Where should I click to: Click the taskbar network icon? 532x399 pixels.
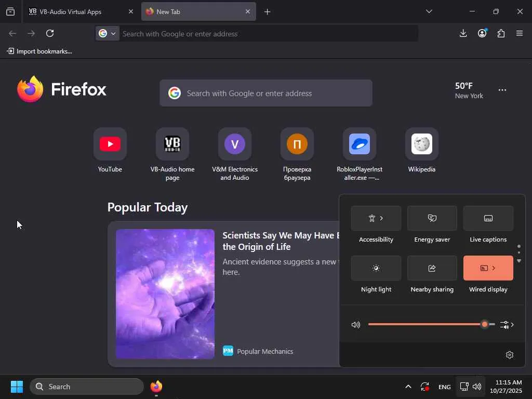tap(464, 387)
